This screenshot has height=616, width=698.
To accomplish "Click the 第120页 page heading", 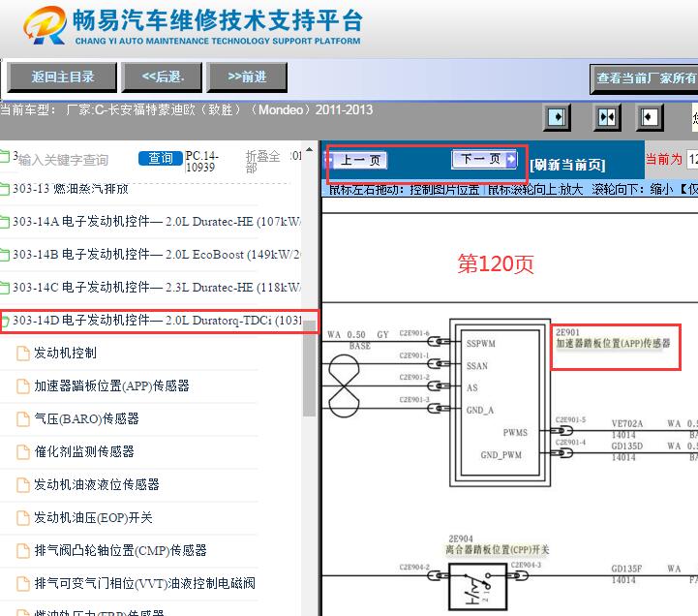I will 496,263.
